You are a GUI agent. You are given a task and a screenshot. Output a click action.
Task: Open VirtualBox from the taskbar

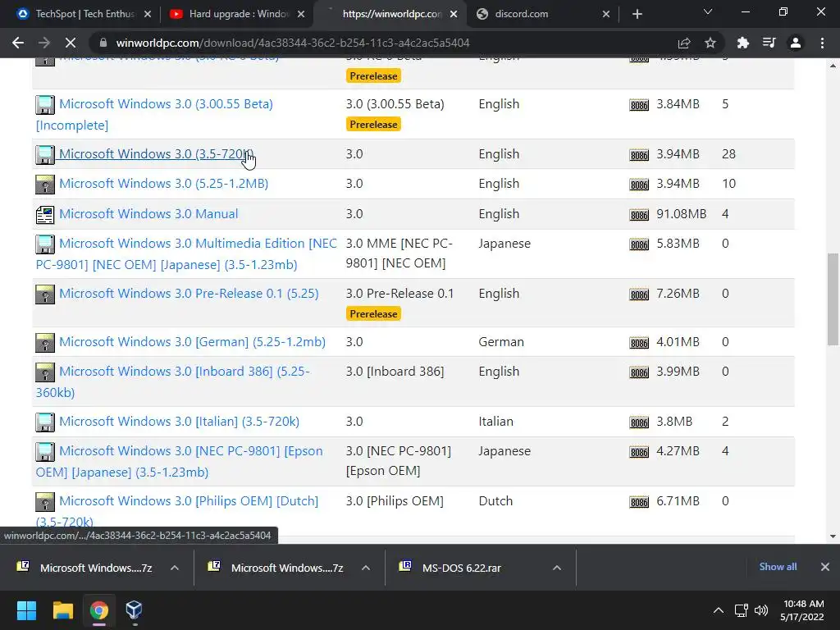click(x=134, y=609)
